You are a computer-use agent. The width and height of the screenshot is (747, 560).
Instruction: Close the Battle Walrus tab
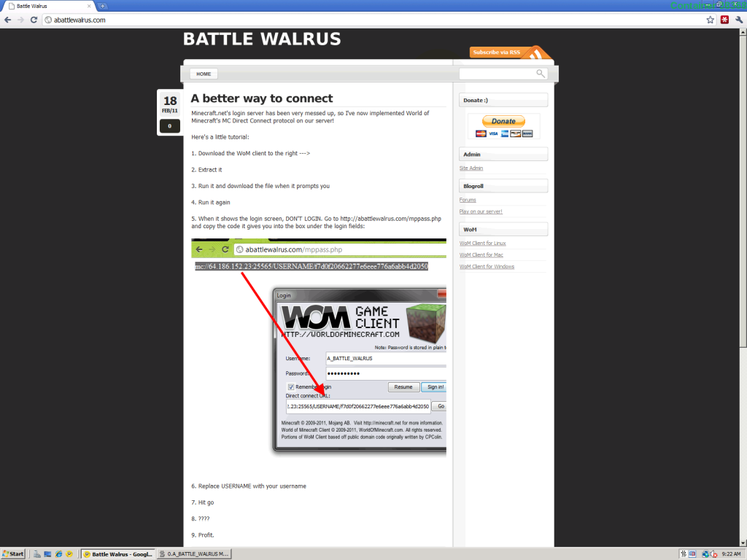(x=88, y=6)
